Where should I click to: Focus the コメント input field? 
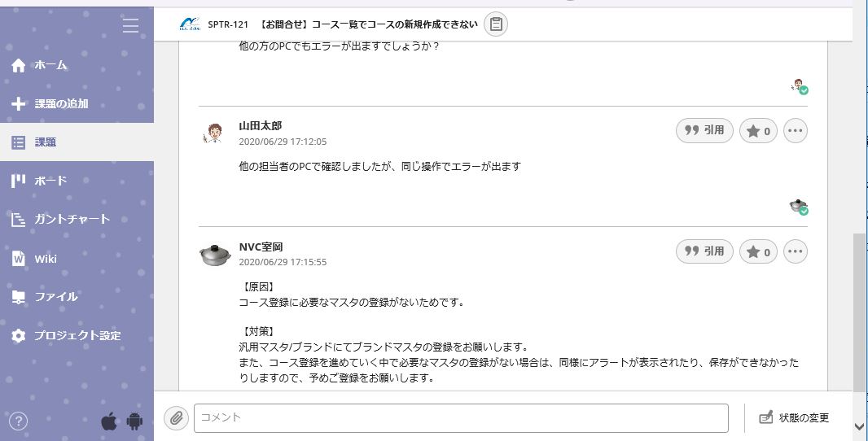461,417
